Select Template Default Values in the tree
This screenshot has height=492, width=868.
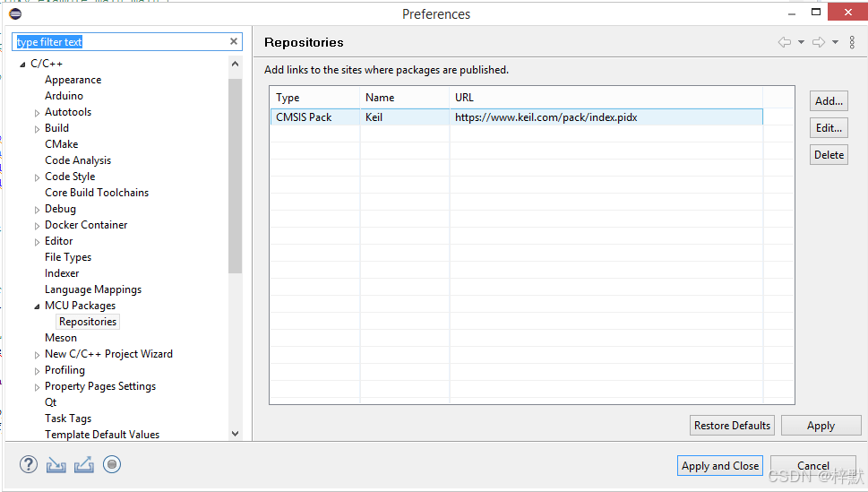pos(102,435)
